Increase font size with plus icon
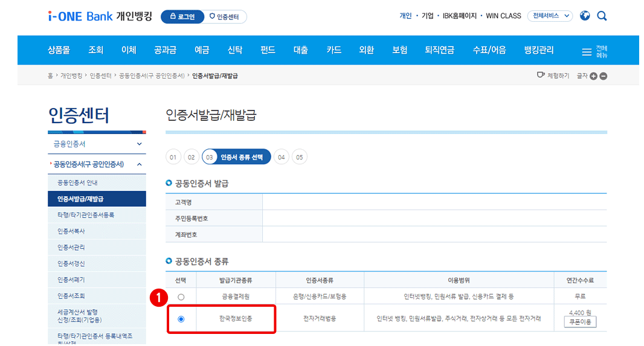 tap(593, 76)
